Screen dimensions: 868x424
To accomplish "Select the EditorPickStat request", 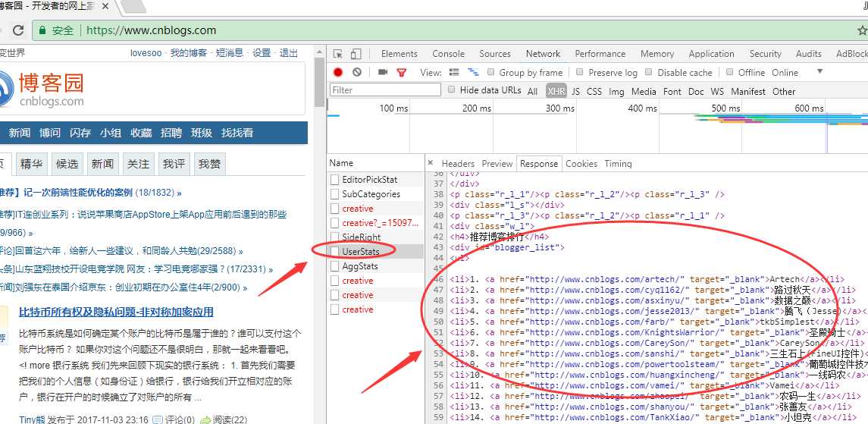I will (376, 179).
